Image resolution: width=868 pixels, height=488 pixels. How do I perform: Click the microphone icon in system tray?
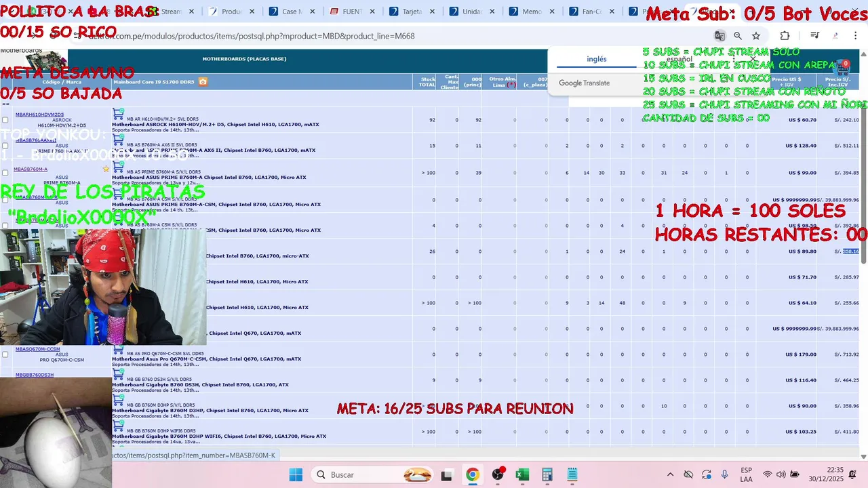point(725,474)
